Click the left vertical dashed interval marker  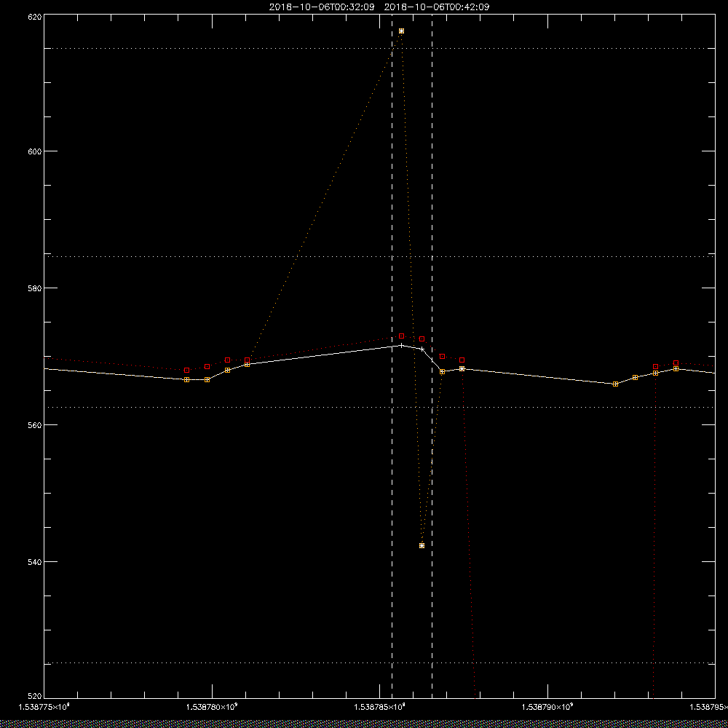(x=392, y=356)
